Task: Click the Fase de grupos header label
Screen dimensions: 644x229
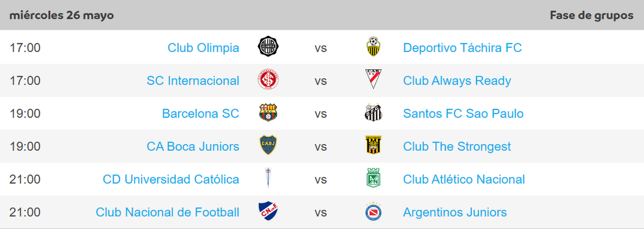Action: [591, 15]
